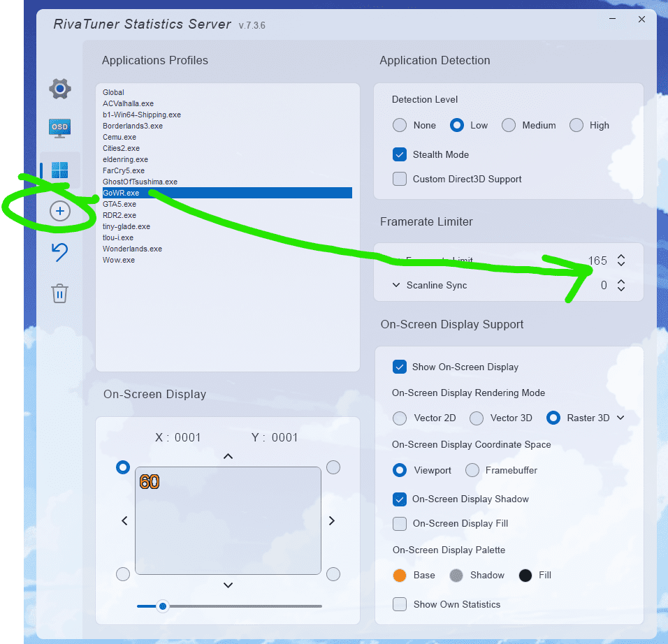Toggle the Stealth Mode checkbox
This screenshot has width=668, height=644.
point(399,154)
